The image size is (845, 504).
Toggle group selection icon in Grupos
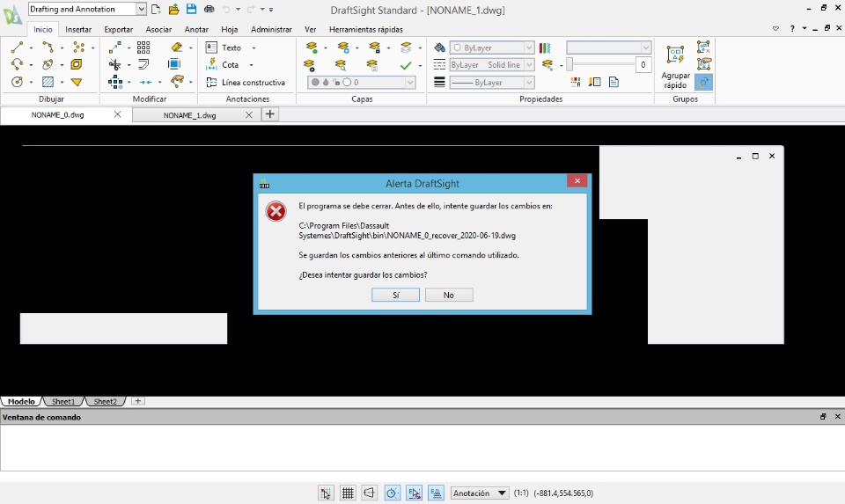[703, 83]
